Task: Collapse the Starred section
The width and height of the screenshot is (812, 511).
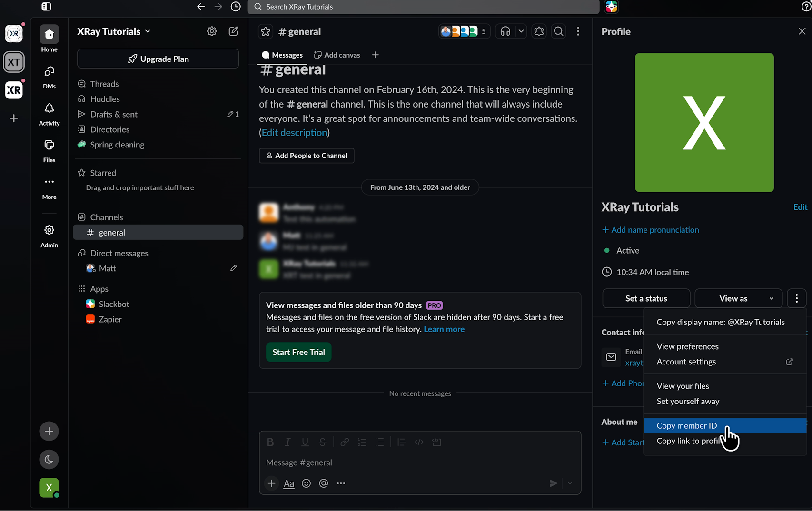Action: pyautogui.click(x=103, y=173)
